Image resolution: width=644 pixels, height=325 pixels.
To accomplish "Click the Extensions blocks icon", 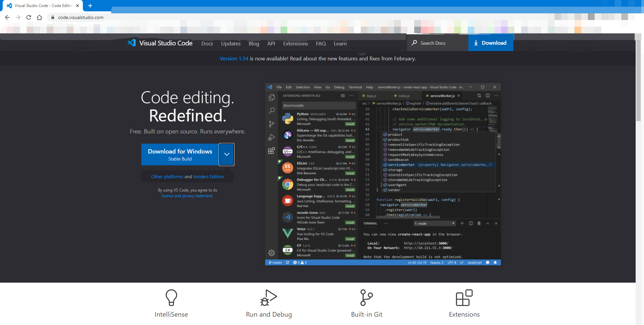I will pos(464,297).
